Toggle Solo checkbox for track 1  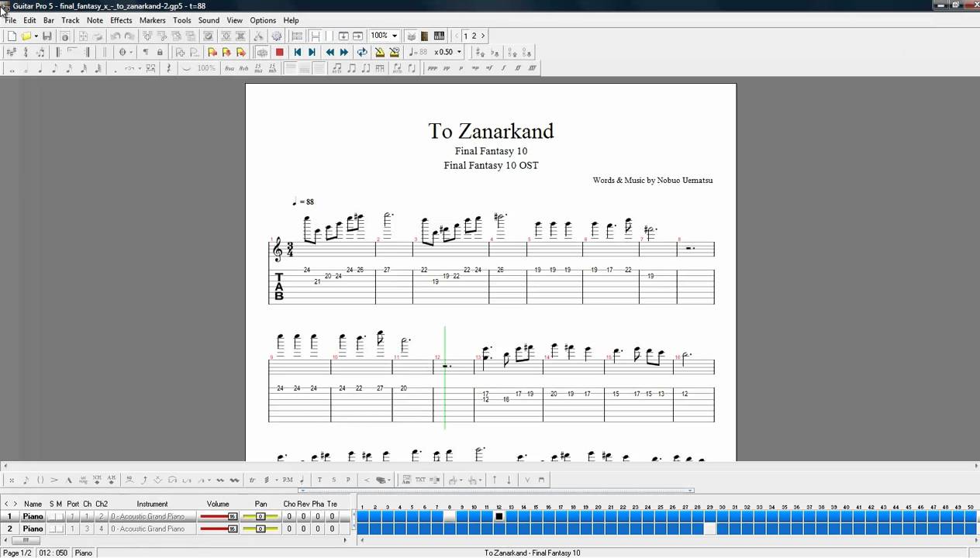pyautogui.click(x=52, y=516)
